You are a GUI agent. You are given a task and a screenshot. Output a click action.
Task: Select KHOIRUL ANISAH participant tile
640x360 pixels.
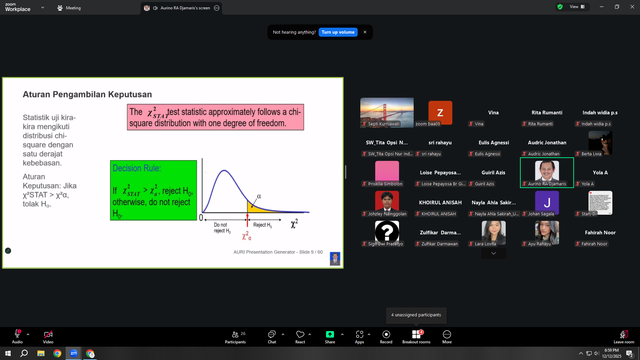440,203
